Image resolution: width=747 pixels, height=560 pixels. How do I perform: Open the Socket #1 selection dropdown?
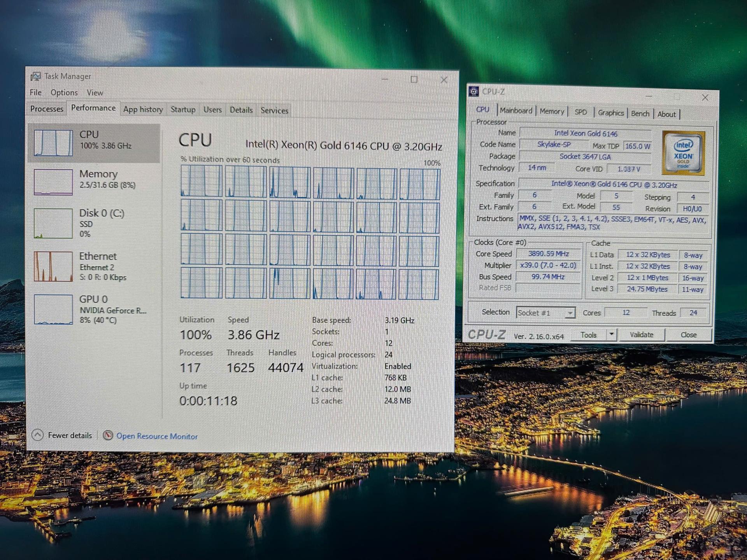(571, 313)
